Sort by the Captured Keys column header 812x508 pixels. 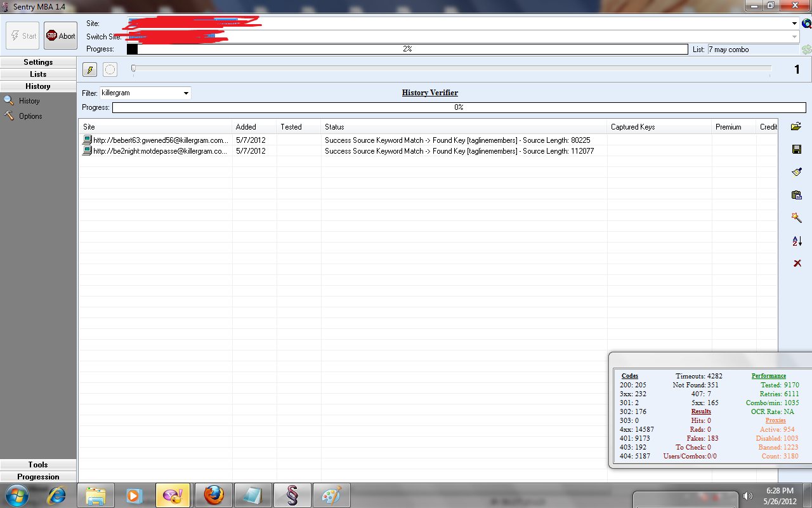click(659, 127)
